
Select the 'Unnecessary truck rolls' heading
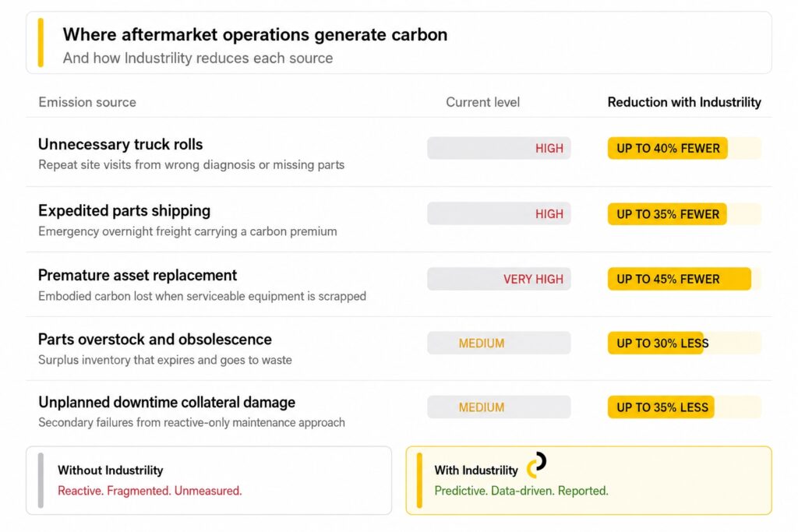(121, 144)
